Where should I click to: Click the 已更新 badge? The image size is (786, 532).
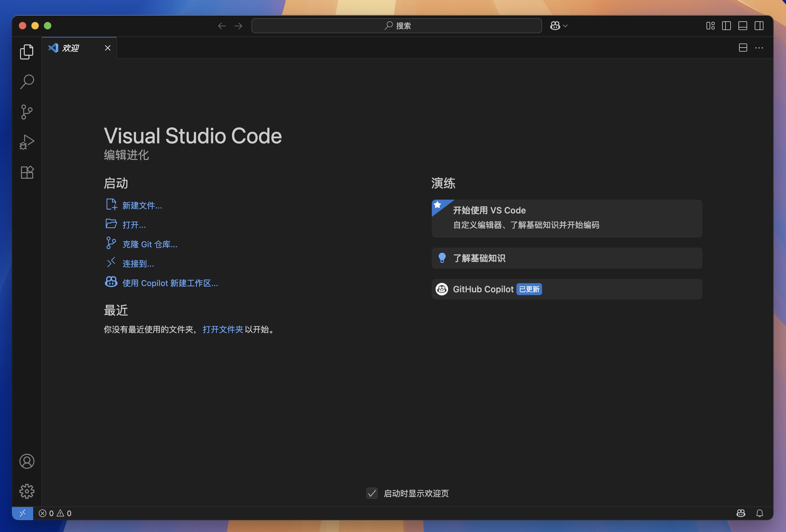(x=529, y=289)
